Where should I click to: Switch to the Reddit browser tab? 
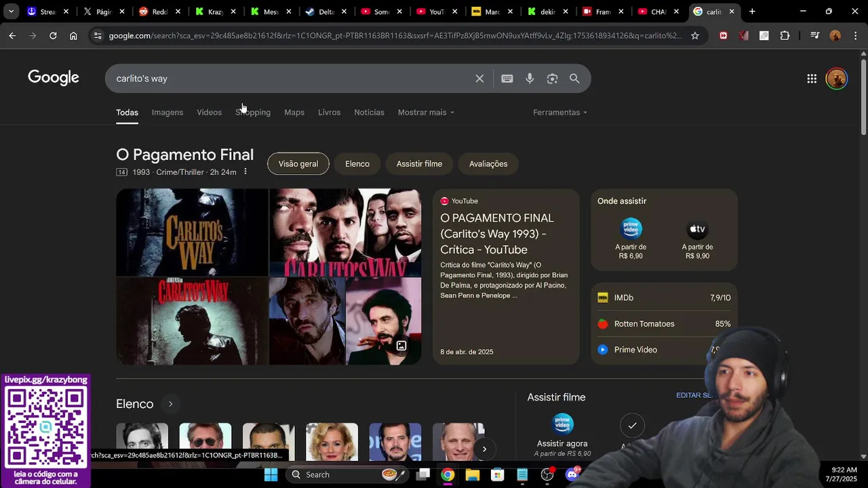[158, 12]
